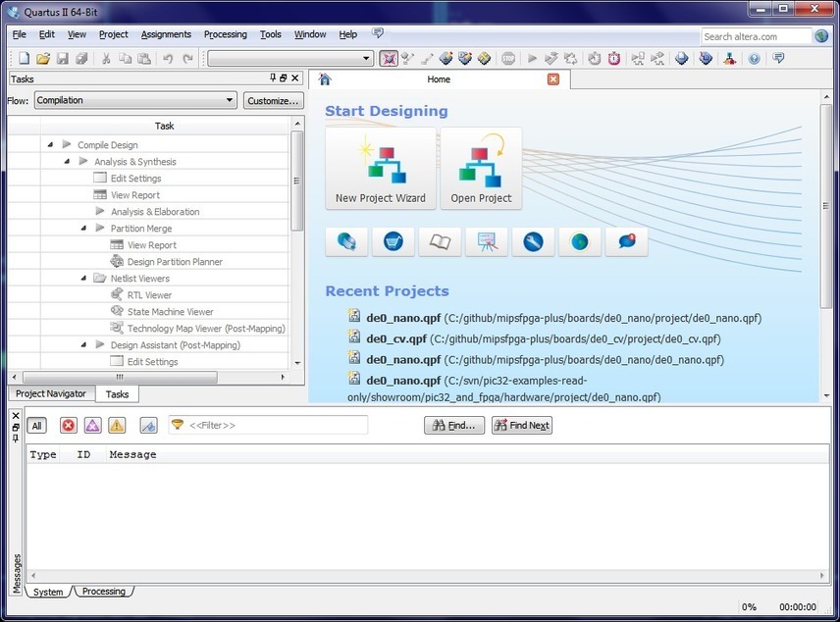Click the training presentation board icon
The height and width of the screenshot is (622, 840).
point(487,241)
